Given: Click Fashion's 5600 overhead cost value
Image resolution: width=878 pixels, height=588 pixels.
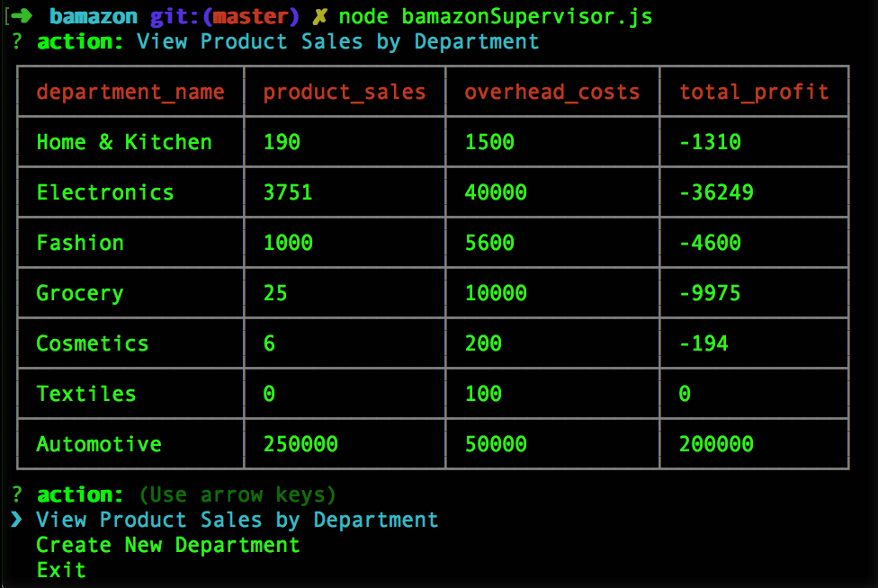Looking at the screenshot, I should point(489,243).
